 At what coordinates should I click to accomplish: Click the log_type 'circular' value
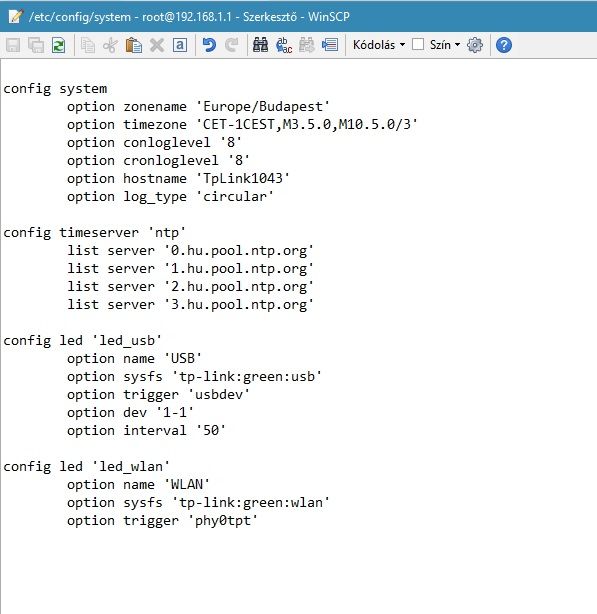coord(235,197)
